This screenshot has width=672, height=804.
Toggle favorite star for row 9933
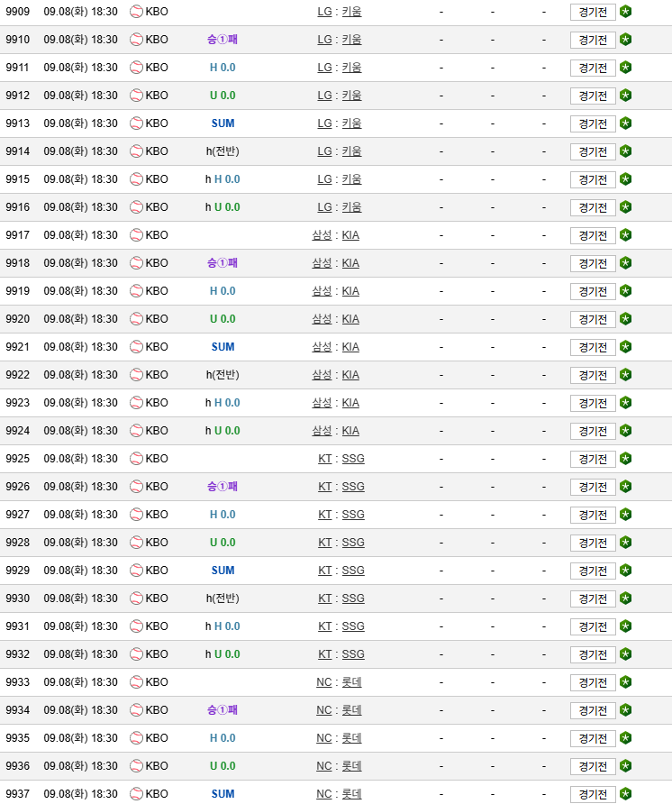(x=625, y=682)
